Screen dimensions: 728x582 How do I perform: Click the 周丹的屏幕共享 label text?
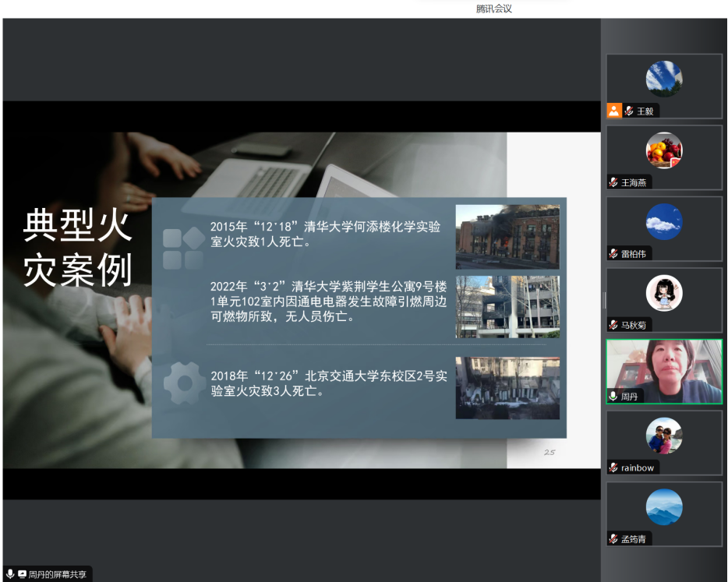tap(58, 574)
